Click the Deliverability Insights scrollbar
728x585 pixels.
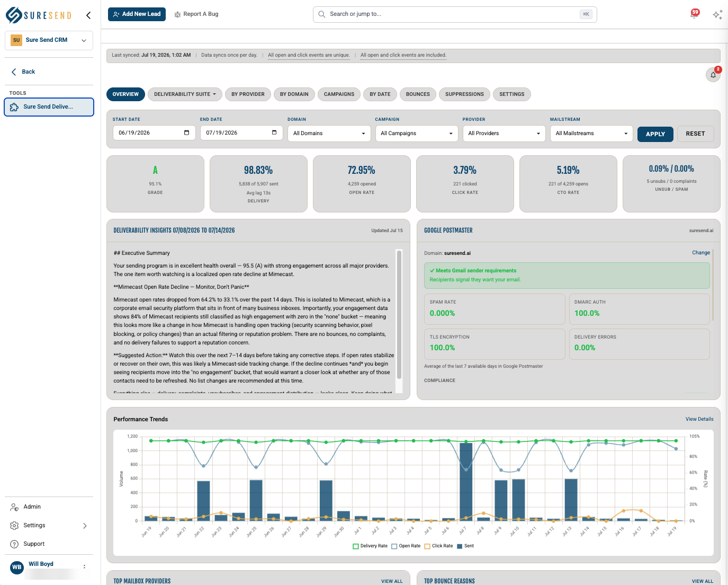(x=399, y=315)
